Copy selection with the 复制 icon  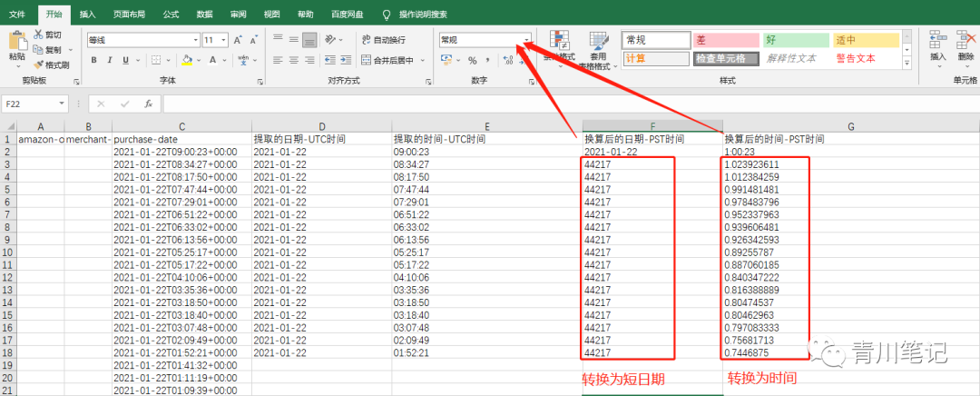[39, 49]
